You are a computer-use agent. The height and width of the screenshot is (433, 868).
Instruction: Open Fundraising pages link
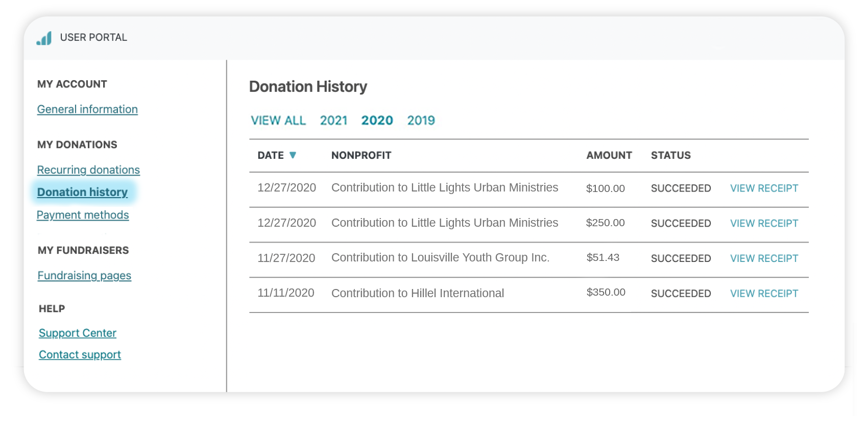84,276
